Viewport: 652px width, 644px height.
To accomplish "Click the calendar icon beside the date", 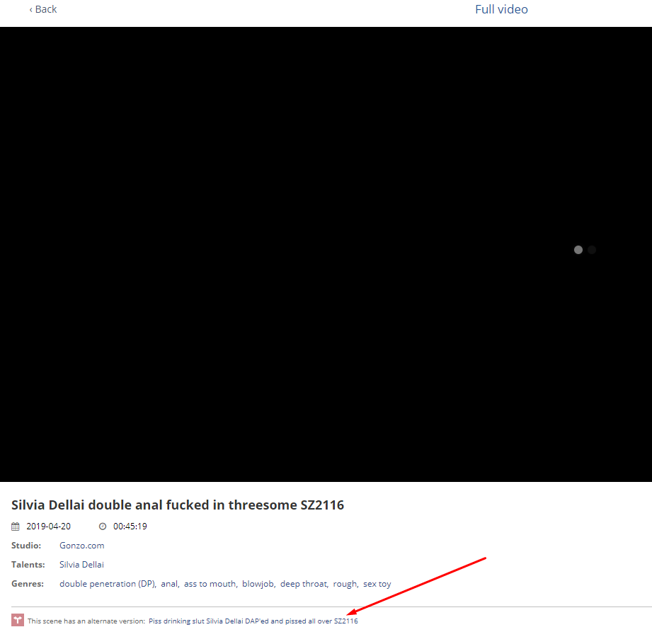I will tap(16, 527).
